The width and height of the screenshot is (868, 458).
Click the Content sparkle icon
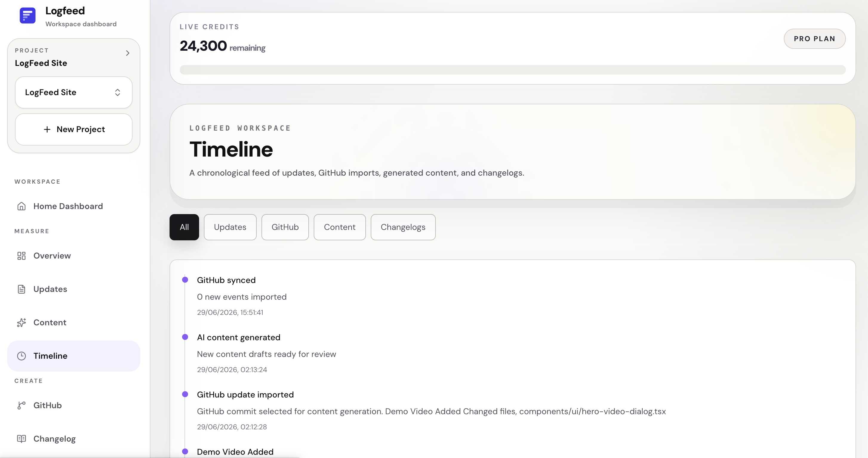tap(21, 322)
